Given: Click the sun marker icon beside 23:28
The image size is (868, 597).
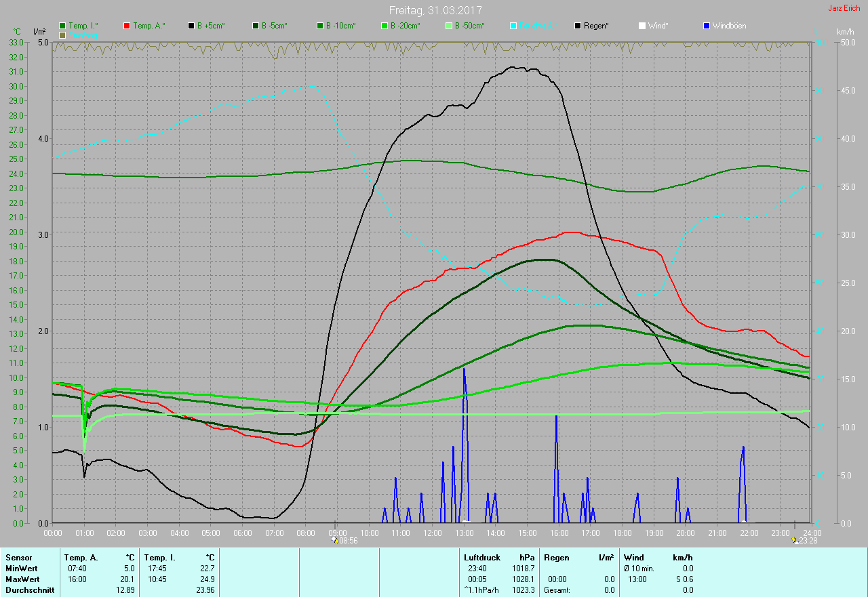Looking at the screenshot, I should point(795,540).
